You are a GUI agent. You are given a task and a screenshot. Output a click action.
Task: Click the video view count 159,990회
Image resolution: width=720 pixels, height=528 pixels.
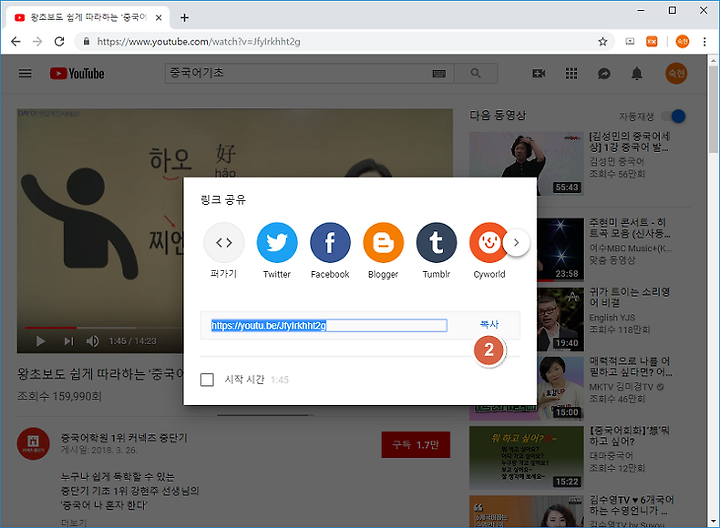(59, 396)
